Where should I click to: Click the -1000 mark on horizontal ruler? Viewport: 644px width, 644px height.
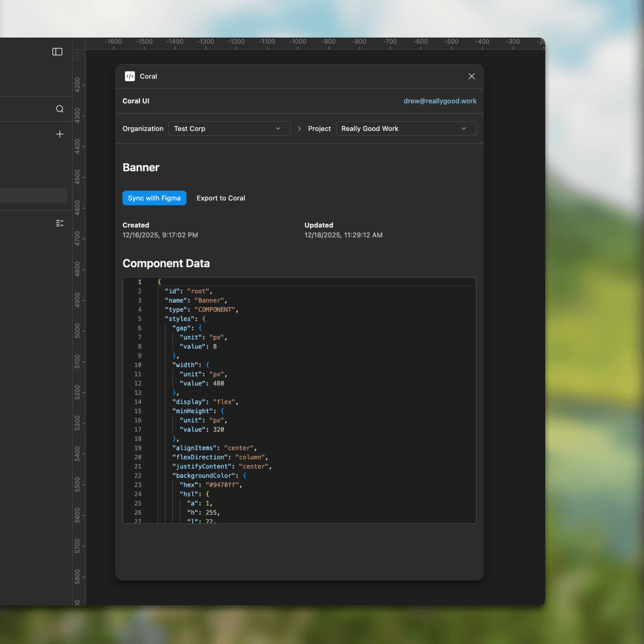pyautogui.click(x=298, y=42)
